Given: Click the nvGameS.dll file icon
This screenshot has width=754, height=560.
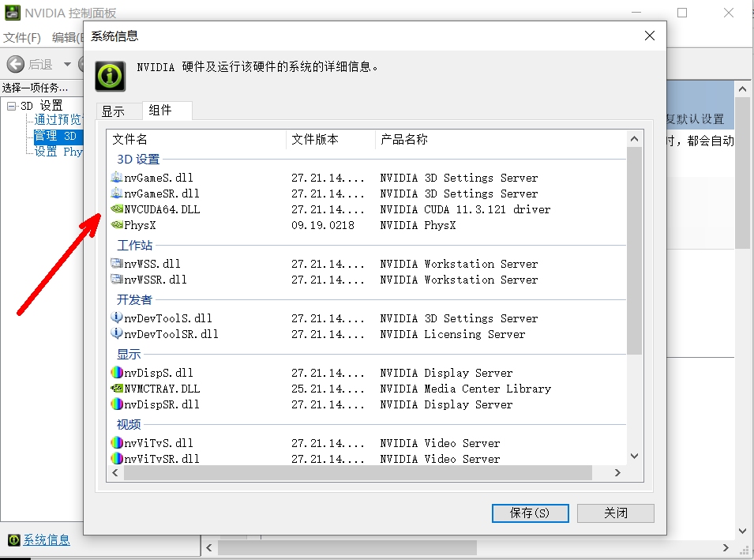Looking at the screenshot, I should (116, 177).
